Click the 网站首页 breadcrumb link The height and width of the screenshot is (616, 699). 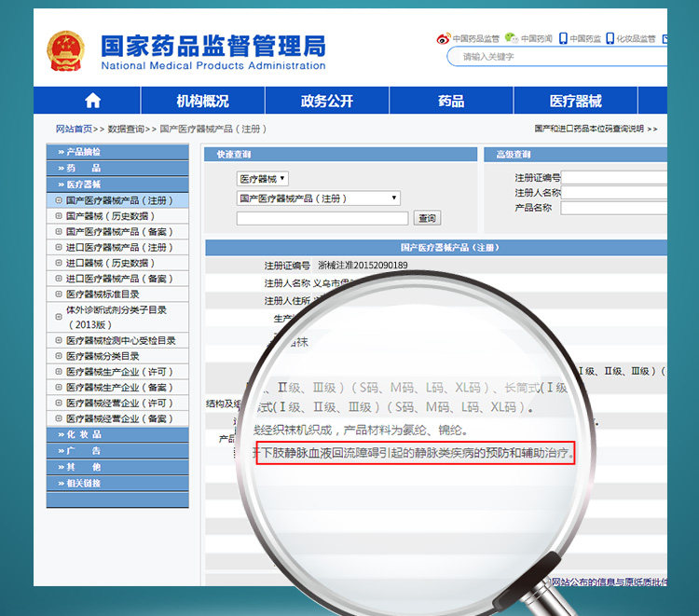pyautogui.click(x=74, y=129)
